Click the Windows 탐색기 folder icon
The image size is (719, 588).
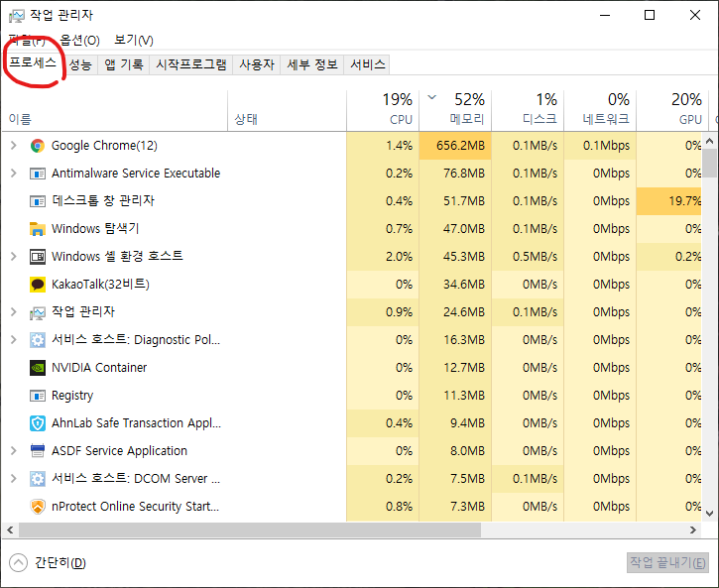click(38, 229)
